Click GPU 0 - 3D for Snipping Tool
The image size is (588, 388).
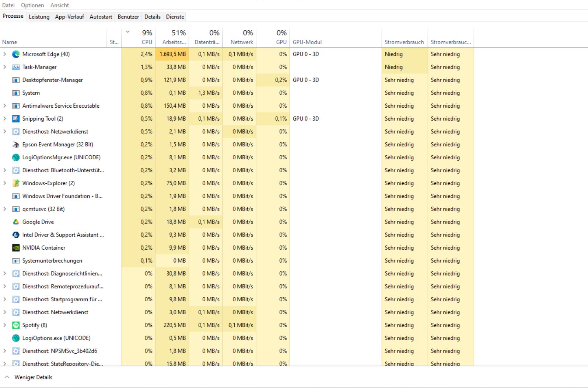click(306, 119)
